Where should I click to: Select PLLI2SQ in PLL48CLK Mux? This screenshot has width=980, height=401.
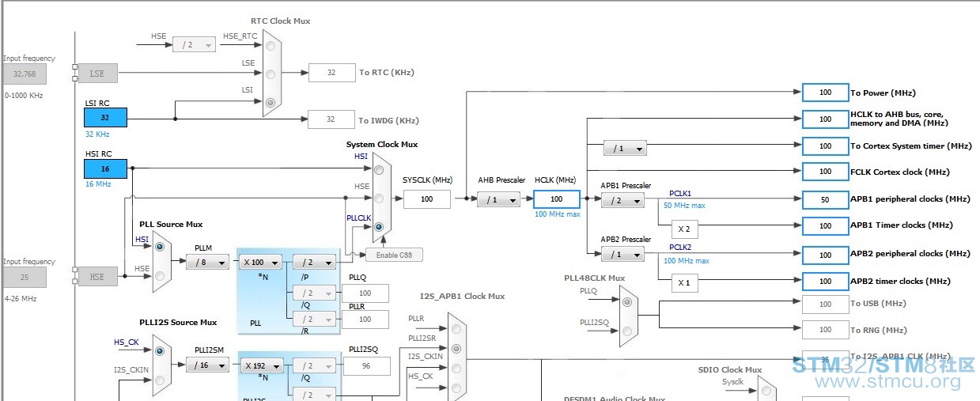point(627,330)
